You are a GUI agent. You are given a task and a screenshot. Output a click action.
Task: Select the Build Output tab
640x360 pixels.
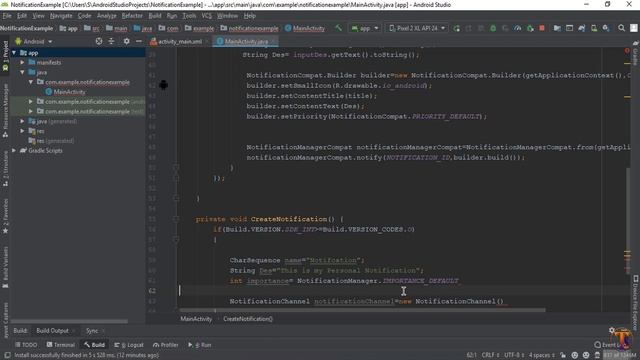click(52, 331)
